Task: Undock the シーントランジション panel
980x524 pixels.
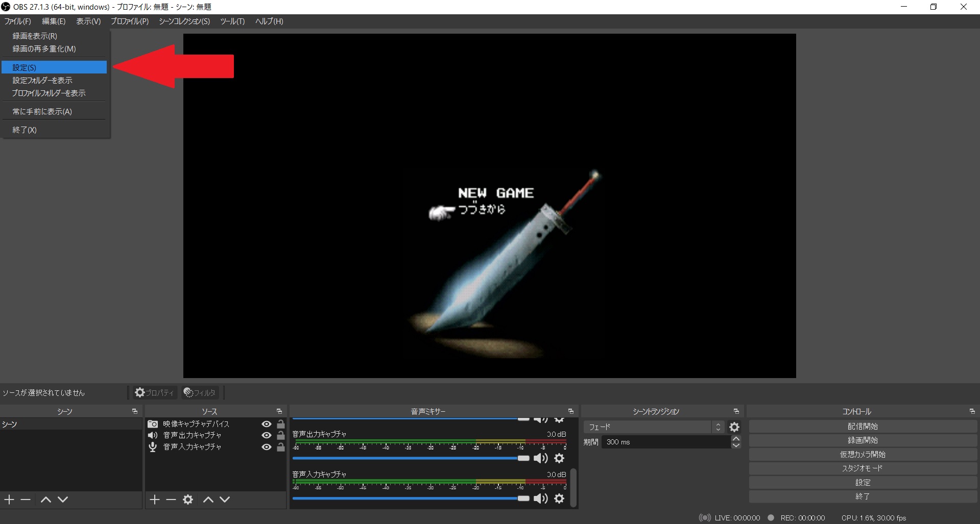Action: pos(736,411)
